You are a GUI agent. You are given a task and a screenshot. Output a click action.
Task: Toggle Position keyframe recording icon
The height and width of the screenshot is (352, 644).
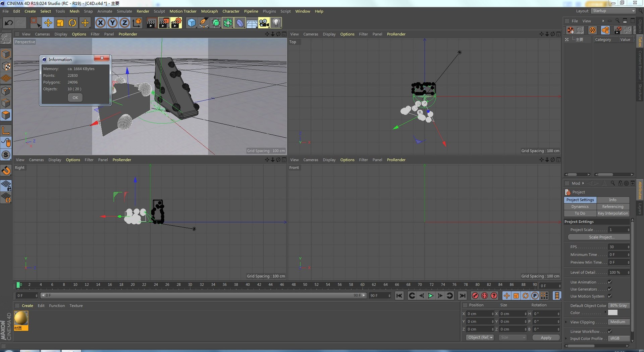click(x=506, y=296)
